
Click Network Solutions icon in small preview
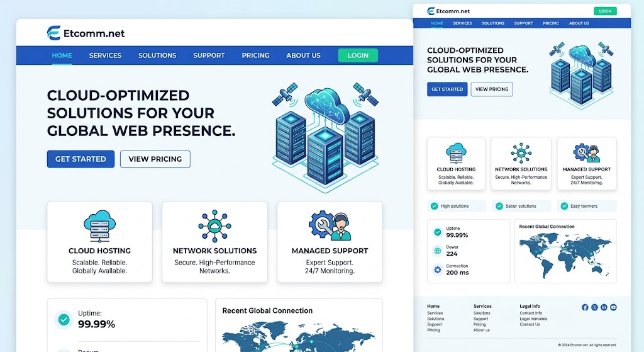[x=521, y=153]
